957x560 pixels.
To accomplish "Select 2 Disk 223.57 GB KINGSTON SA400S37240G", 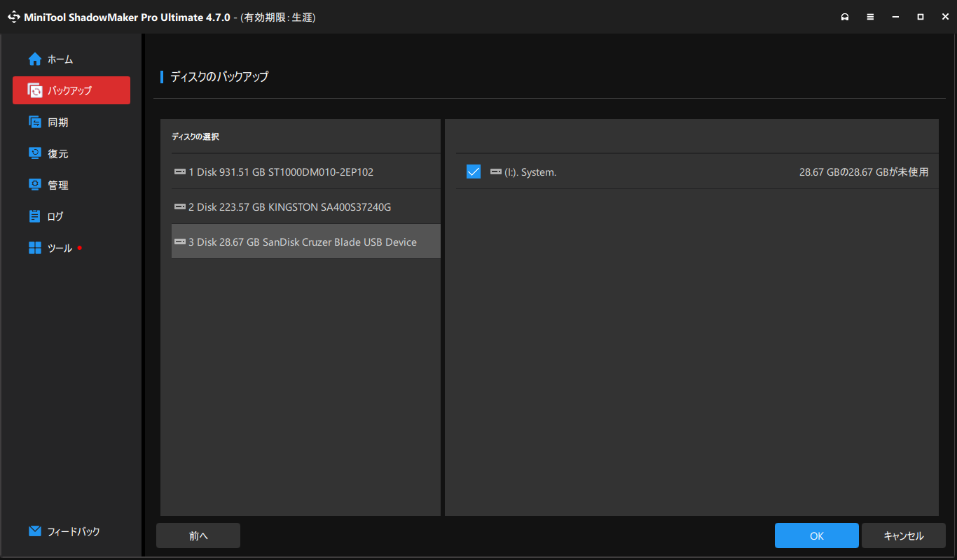I will [x=306, y=206].
